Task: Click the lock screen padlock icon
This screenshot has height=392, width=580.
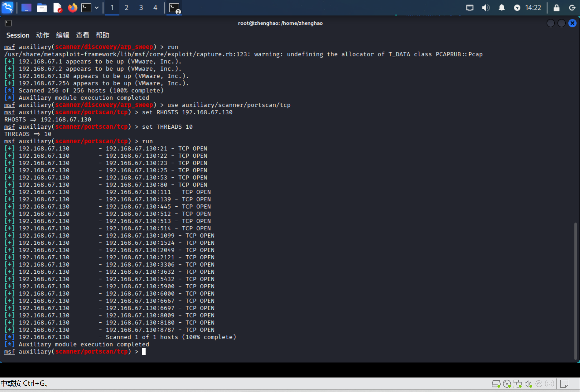Action: (556, 7)
